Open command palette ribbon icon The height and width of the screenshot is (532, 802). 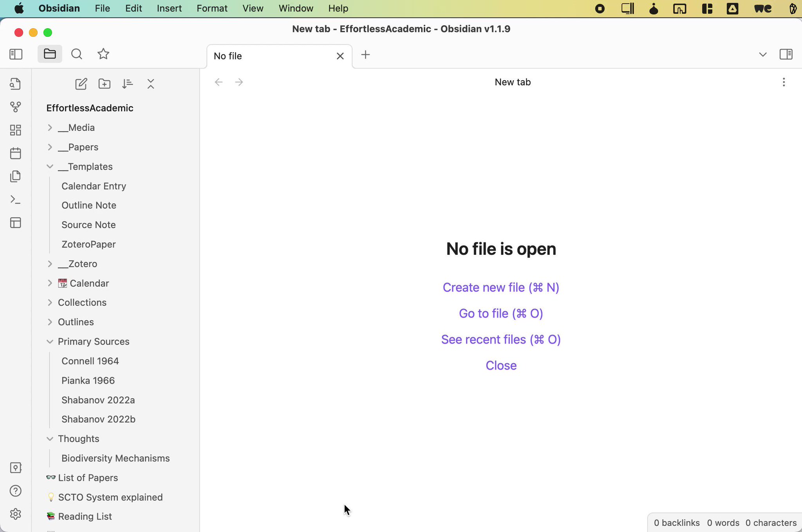pos(16,200)
